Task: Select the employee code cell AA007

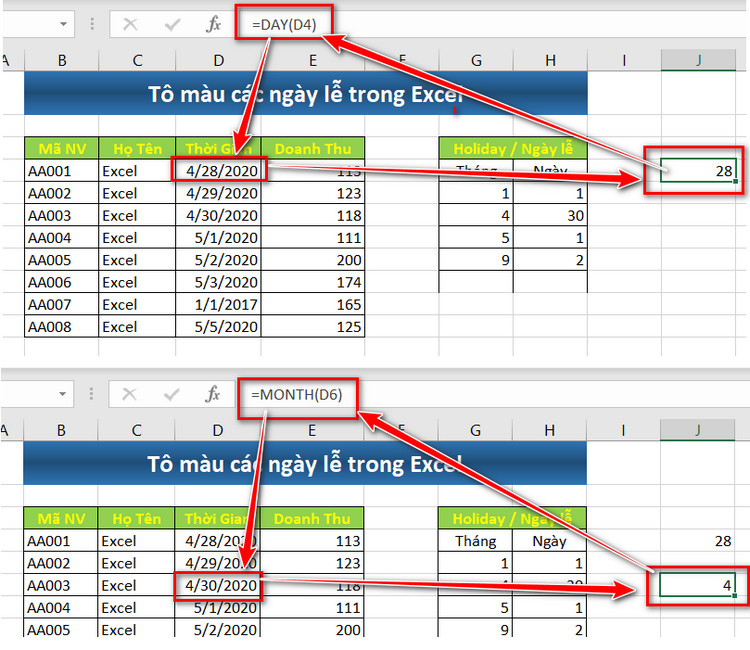Action: (x=61, y=304)
